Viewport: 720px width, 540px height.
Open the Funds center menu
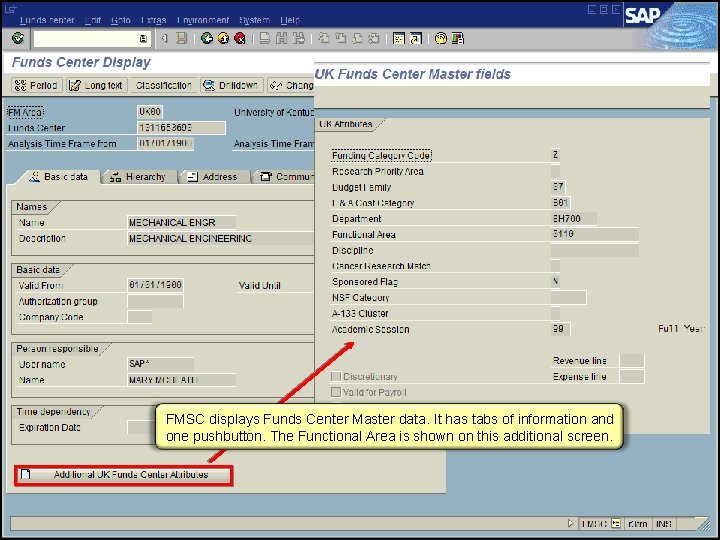click(x=47, y=20)
